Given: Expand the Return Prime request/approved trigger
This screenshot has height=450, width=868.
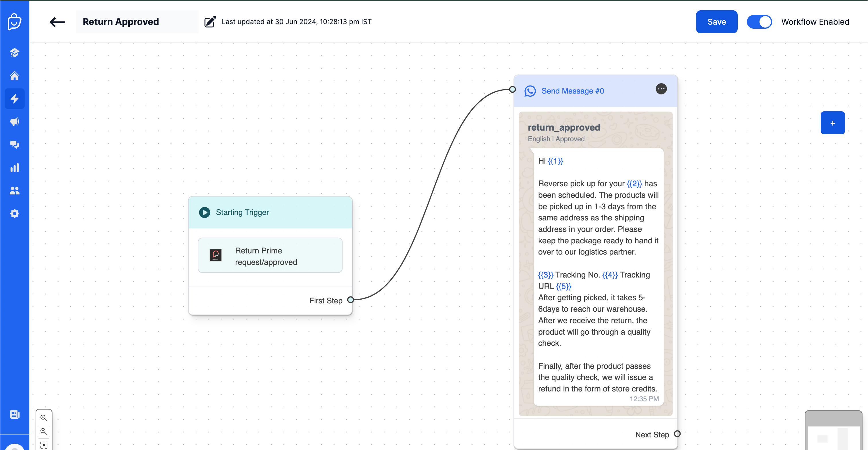Looking at the screenshot, I should coord(270,255).
